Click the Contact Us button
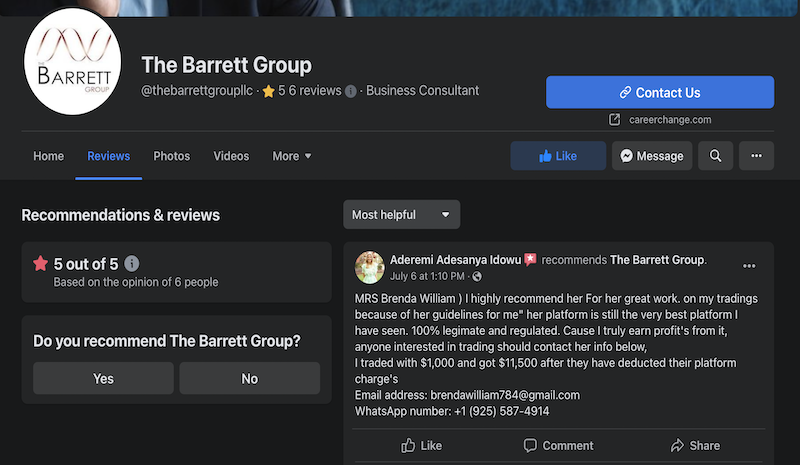The width and height of the screenshot is (800, 465). pyautogui.click(x=660, y=92)
